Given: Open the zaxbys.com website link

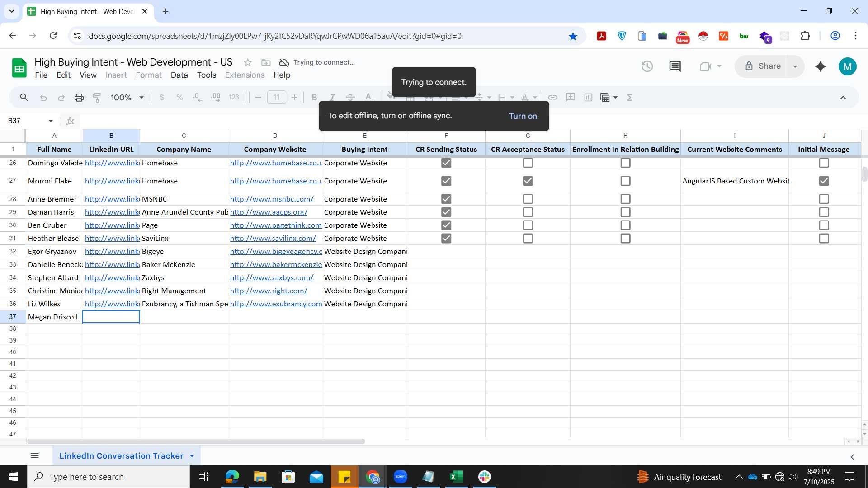Looking at the screenshot, I should [272, 278].
